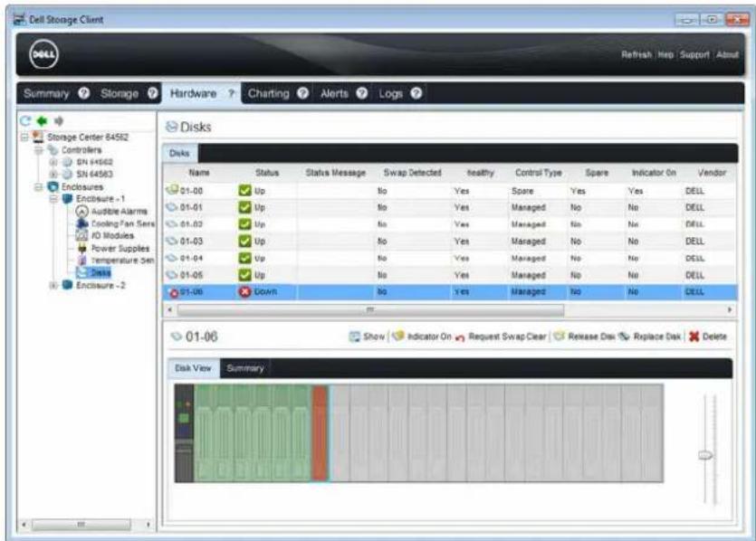The image size is (756, 541).
Task: Click the I/O Modules icon
Action: coord(82,235)
